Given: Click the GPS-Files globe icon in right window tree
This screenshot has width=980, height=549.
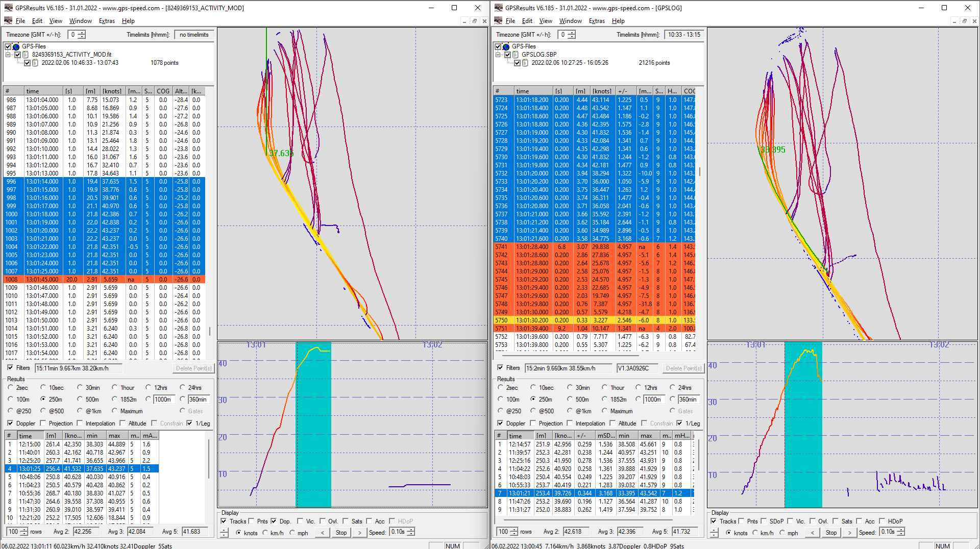Looking at the screenshot, I should [506, 46].
